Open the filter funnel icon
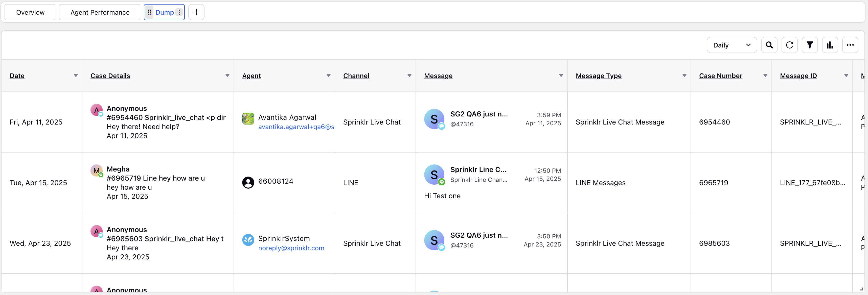This screenshot has width=868, height=295. [x=809, y=45]
